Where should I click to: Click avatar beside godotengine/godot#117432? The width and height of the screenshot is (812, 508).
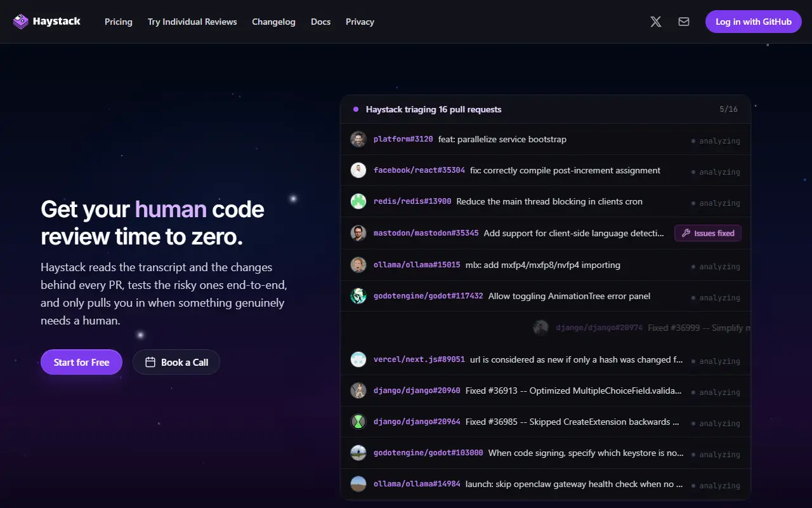pos(358,296)
